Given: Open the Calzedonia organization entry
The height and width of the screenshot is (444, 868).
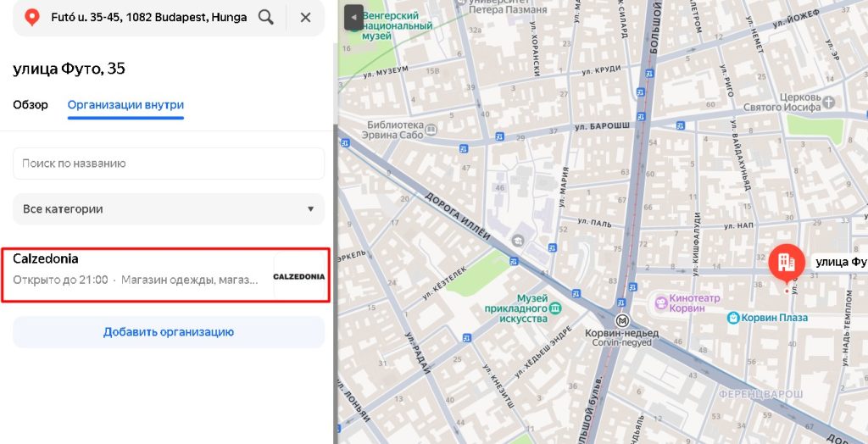Looking at the screenshot, I should [x=136, y=275].
